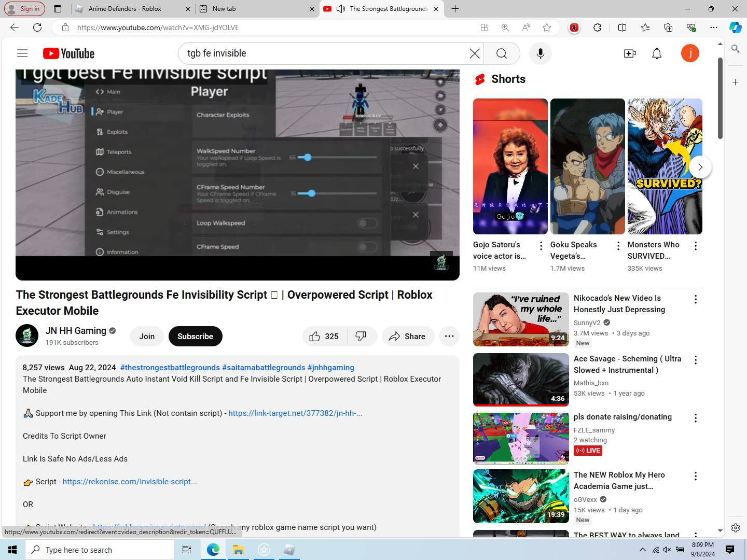Open JN HH Gaming channel avatar
747x560 pixels.
[27, 335]
